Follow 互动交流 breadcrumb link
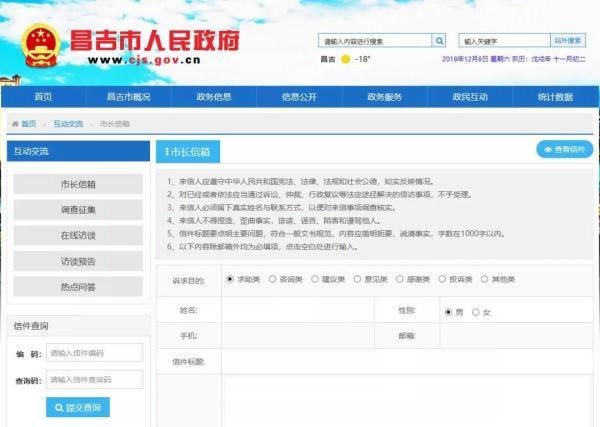Image resolution: width=600 pixels, height=427 pixels. tap(68, 124)
